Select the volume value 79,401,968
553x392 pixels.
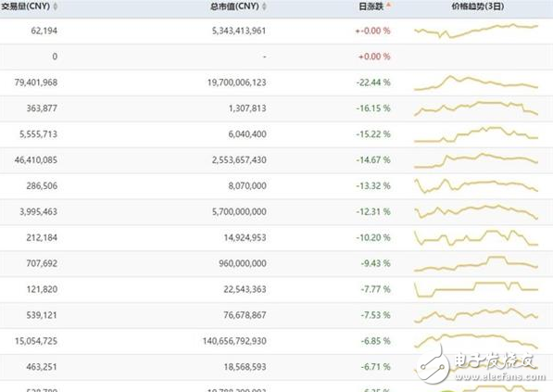point(36,82)
